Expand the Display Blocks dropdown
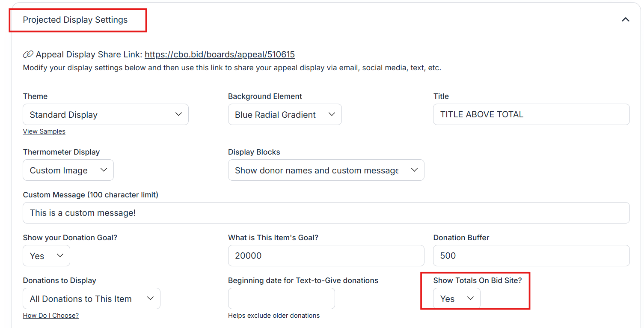 pyautogui.click(x=326, y=170)
